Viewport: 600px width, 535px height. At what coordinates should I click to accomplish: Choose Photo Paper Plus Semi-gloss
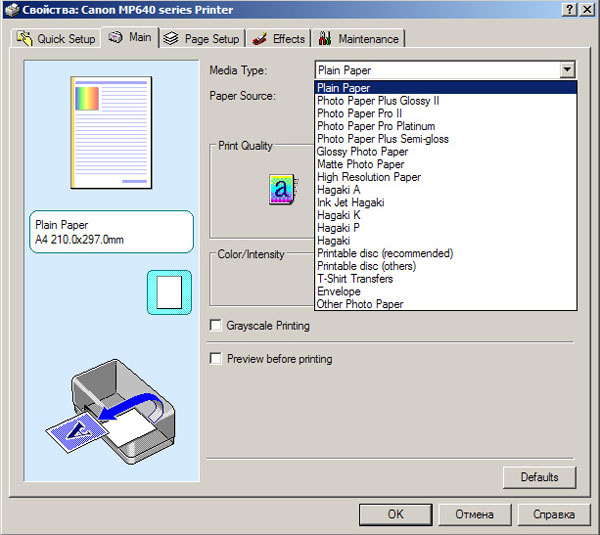pos(446,139)
